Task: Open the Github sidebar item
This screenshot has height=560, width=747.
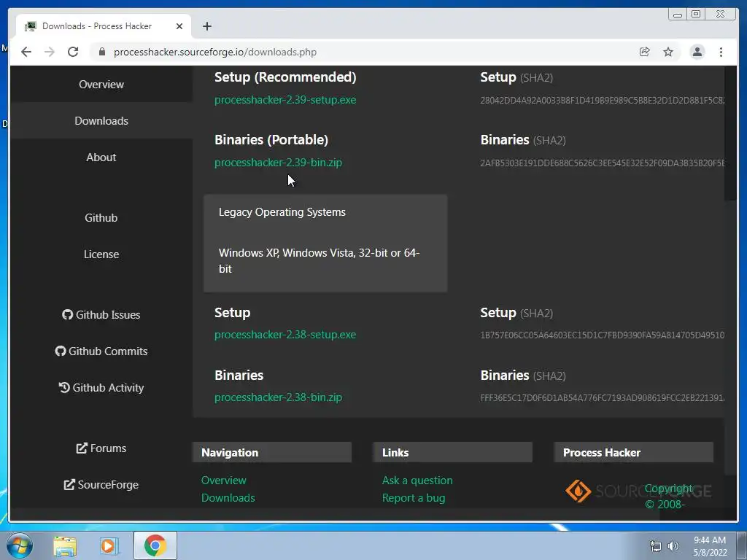Action: click(x=101, y=217)
